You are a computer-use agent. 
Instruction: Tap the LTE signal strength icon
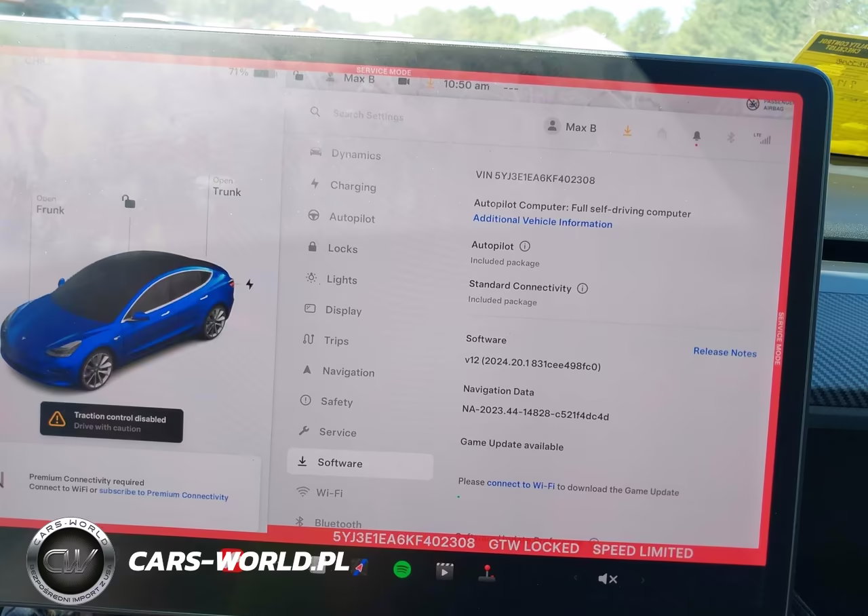tap(762, 138)
